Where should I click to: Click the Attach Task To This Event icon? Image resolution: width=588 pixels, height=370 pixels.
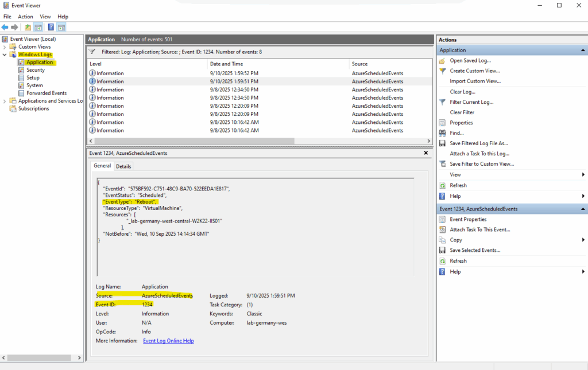coord(443,229)
